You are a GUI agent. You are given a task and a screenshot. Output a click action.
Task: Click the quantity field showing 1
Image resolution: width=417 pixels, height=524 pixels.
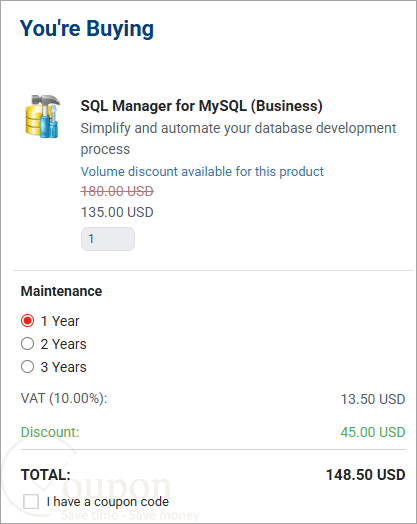coord(108,239)
